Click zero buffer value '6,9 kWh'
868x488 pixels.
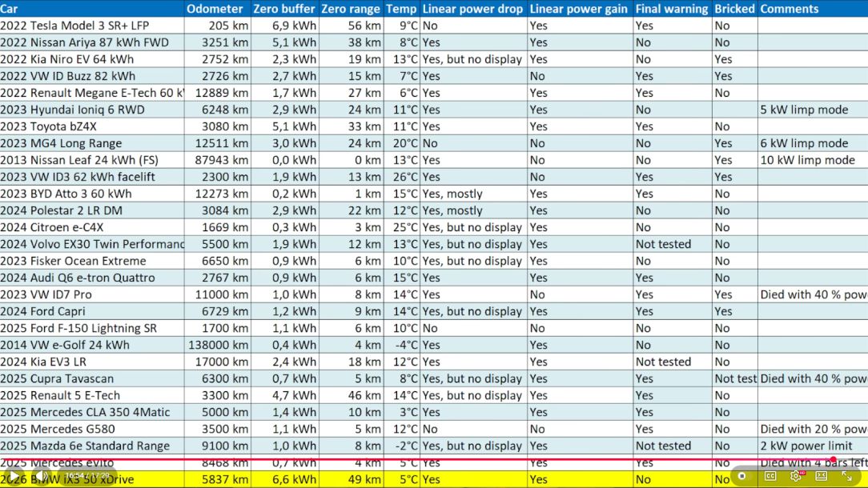point(294,26)
